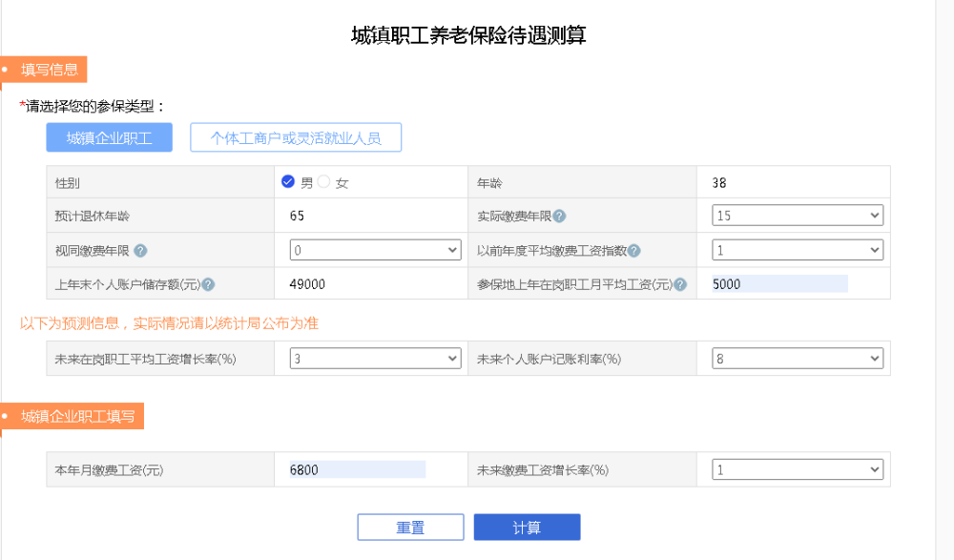
Task: Open 以前年度平均缴费工资指数 dropdown
Action: click(798, 250)
